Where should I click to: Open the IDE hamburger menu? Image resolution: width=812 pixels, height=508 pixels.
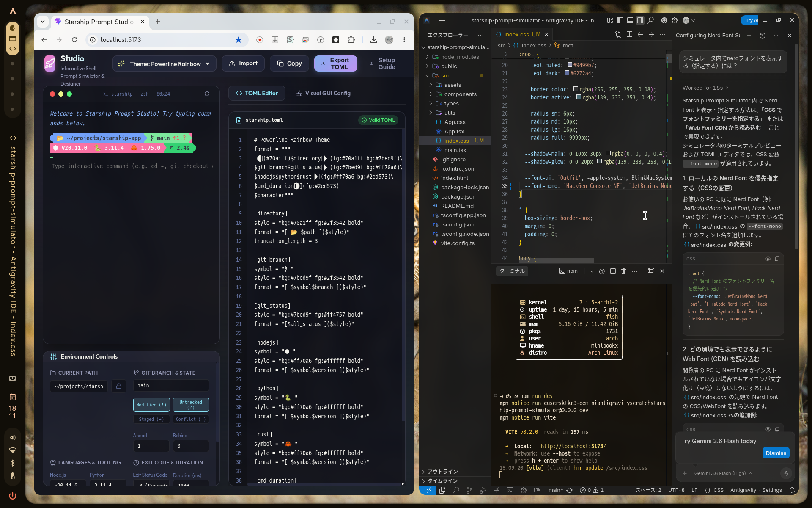442,20
